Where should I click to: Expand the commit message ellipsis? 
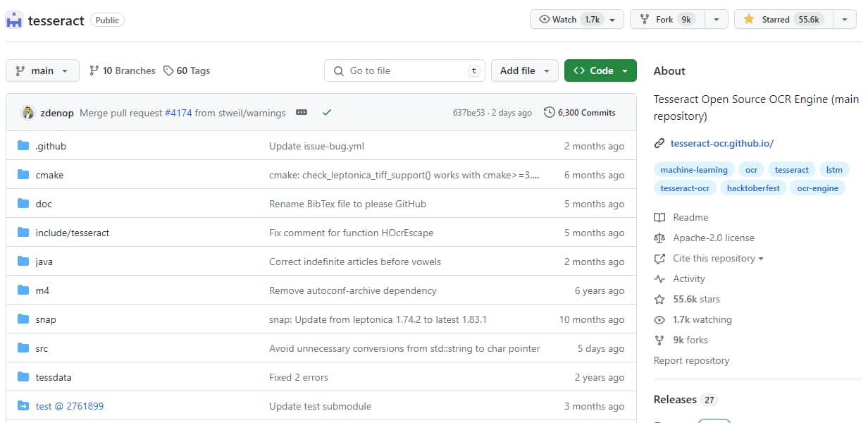click(x=302, y=113)
